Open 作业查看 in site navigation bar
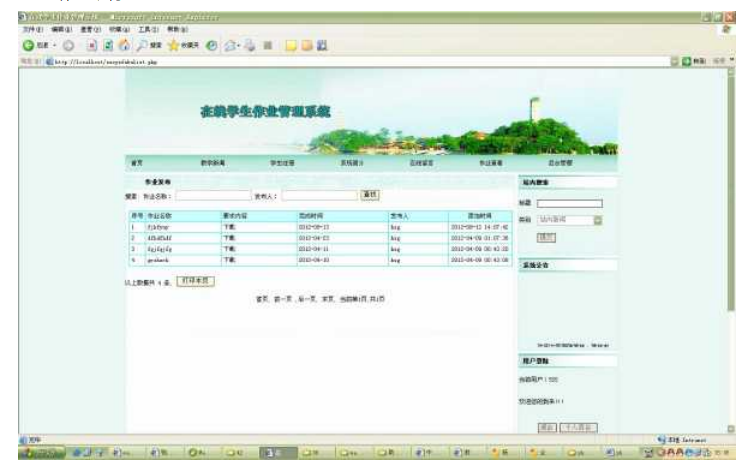Screen dimensions: 753x471 (x=491, y=163)
